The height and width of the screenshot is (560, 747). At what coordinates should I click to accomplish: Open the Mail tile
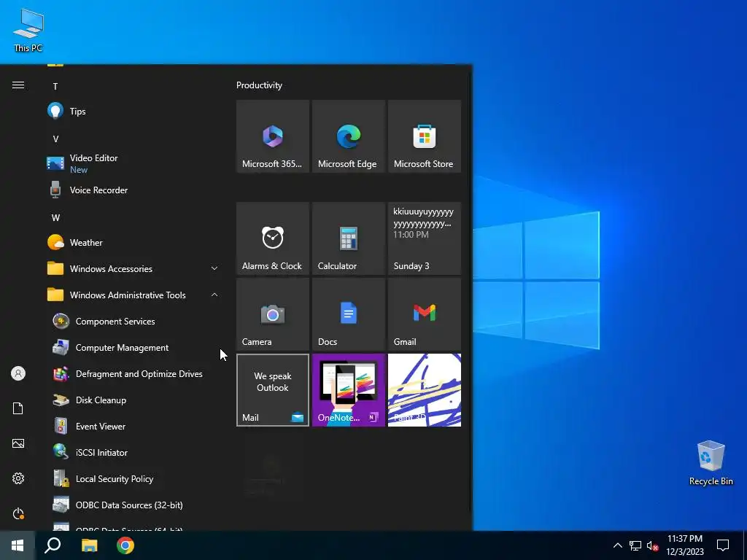tap(273, 390)
